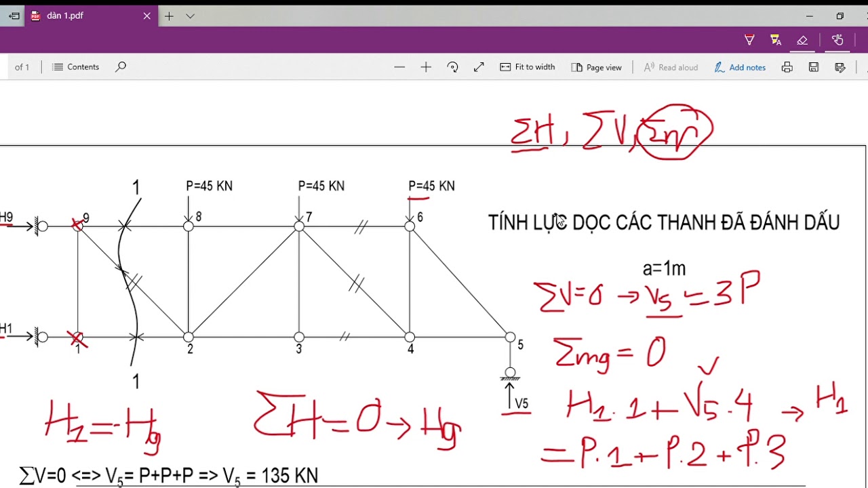Image resolution: width=868 pixels, height=488 pixels.
Task: Click the 'P=45 KN' label above node 6
Action: coord(431,186)
